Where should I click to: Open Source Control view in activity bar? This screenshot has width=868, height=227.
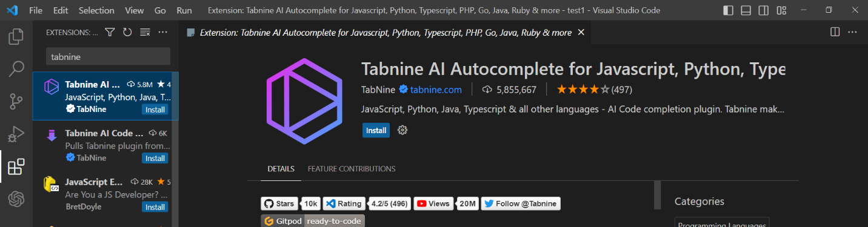pyautogui.click(x=16, y=101)
